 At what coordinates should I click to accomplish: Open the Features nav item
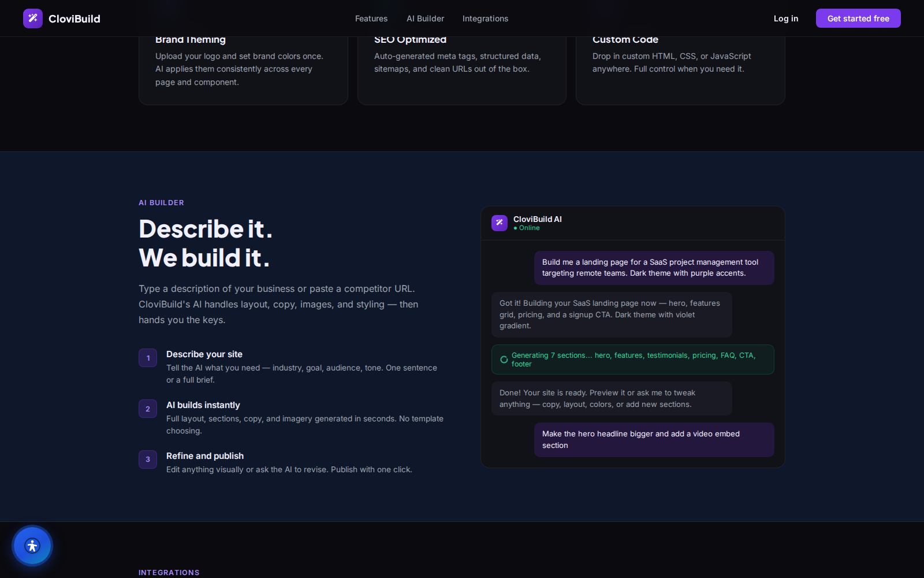[371, 18]
